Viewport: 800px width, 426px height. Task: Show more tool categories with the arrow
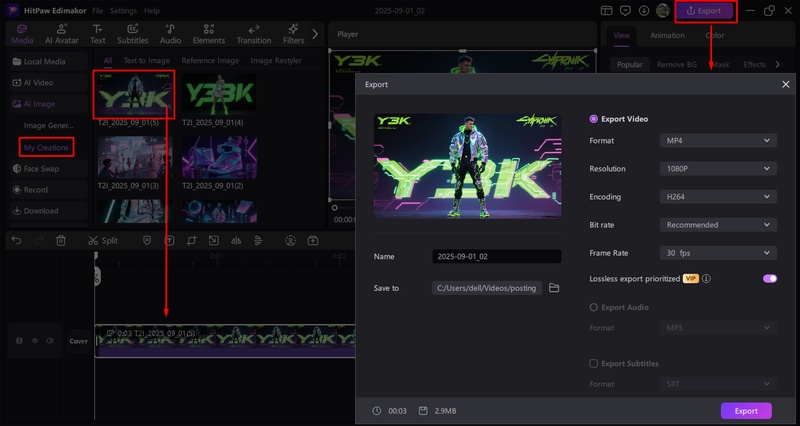315,34
